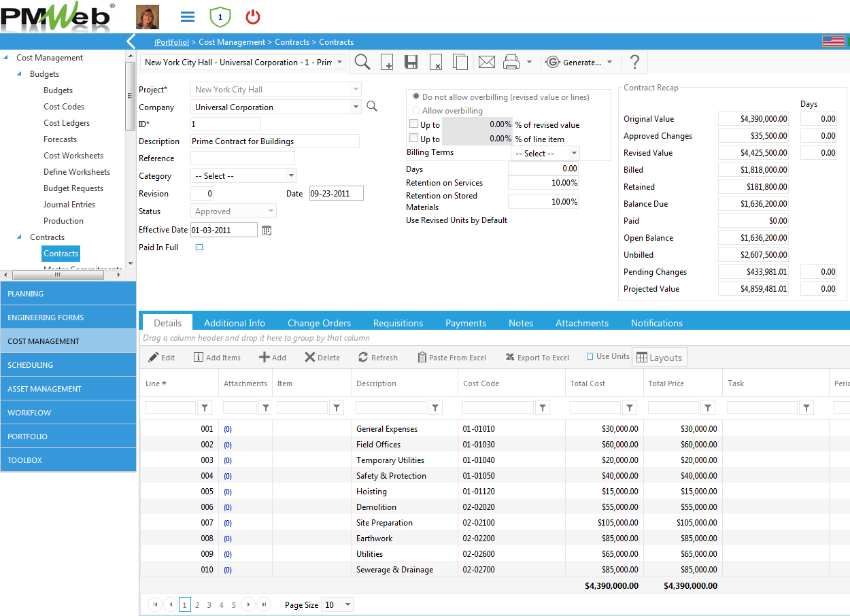Click Export To Excel
This screenshot has height=616, width=850.
[x=537, y=357]
